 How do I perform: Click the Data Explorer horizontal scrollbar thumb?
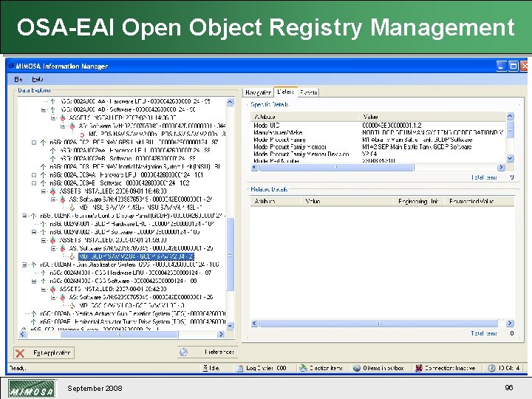120,334
